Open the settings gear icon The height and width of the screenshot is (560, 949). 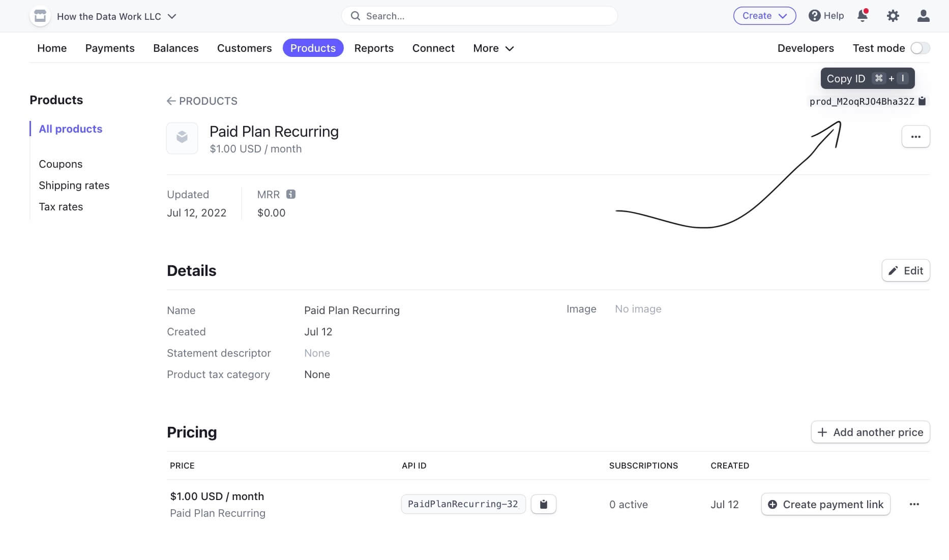tap(893, 16)
